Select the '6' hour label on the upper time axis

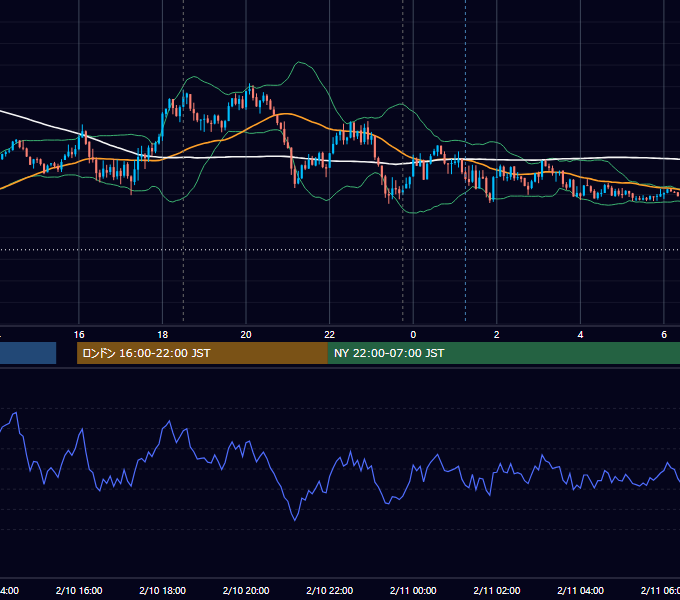664,335
